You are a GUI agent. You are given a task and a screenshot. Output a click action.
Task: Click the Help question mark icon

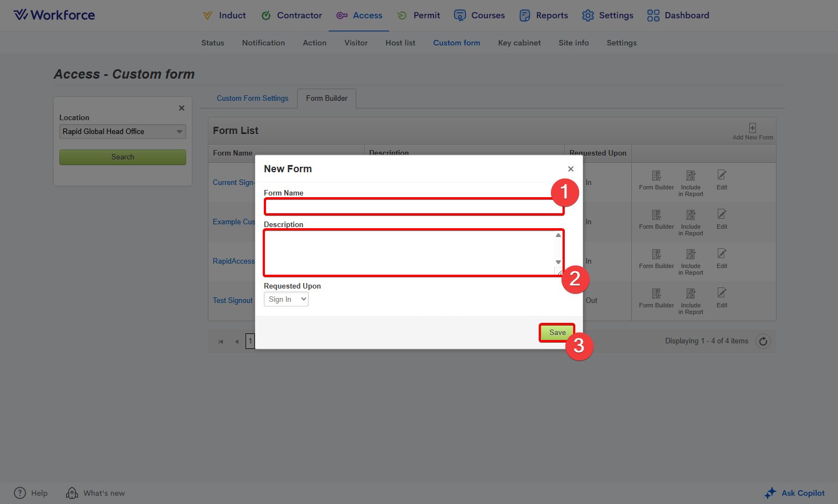(x=20, y=493)
